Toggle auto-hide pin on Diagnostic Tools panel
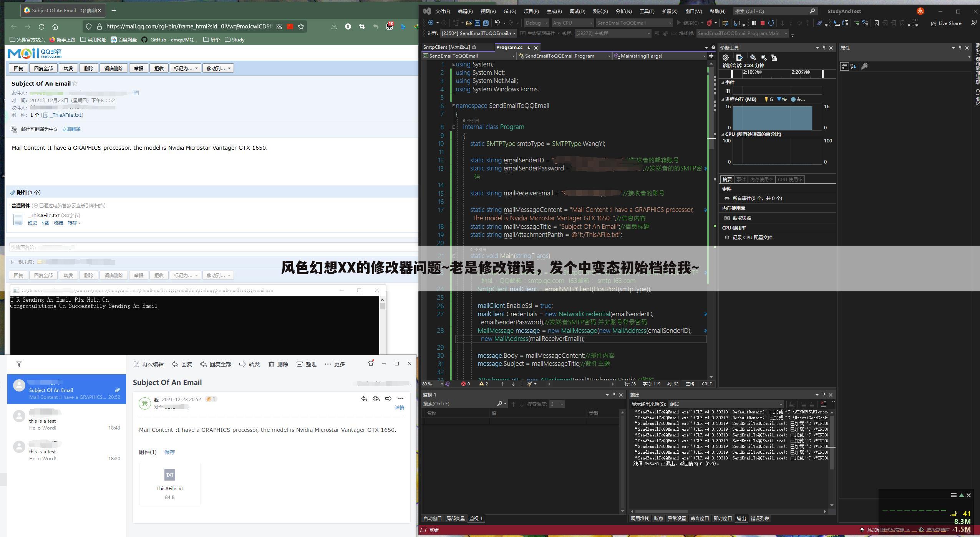The height and width of the screenshot is (537, 980). click(824, 48)
